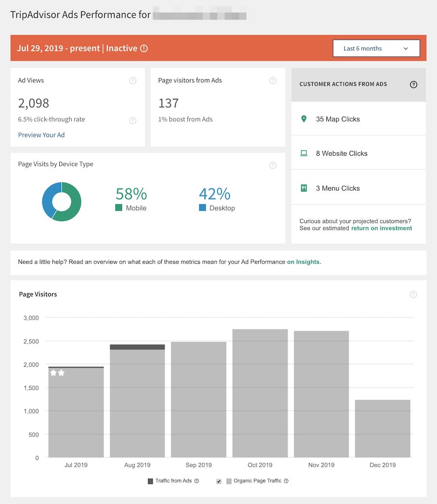
Task: Click help icon for Page Visits by Device Type
Action: (273, 165)
